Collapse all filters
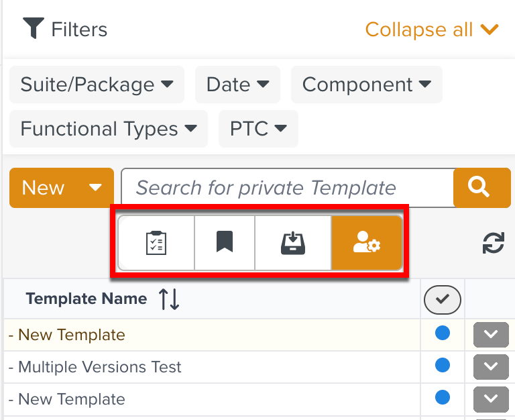The image size is (515, 420). point(432,30)
